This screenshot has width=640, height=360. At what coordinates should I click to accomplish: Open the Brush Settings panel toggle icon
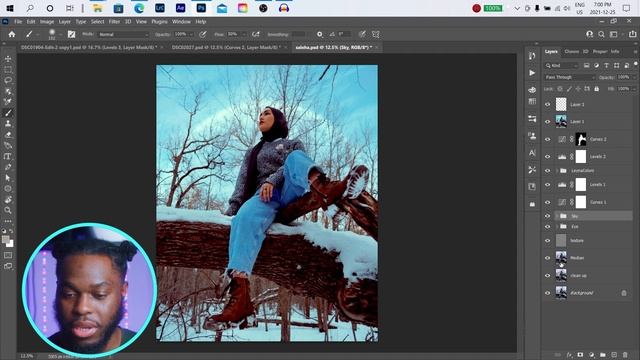71,34
